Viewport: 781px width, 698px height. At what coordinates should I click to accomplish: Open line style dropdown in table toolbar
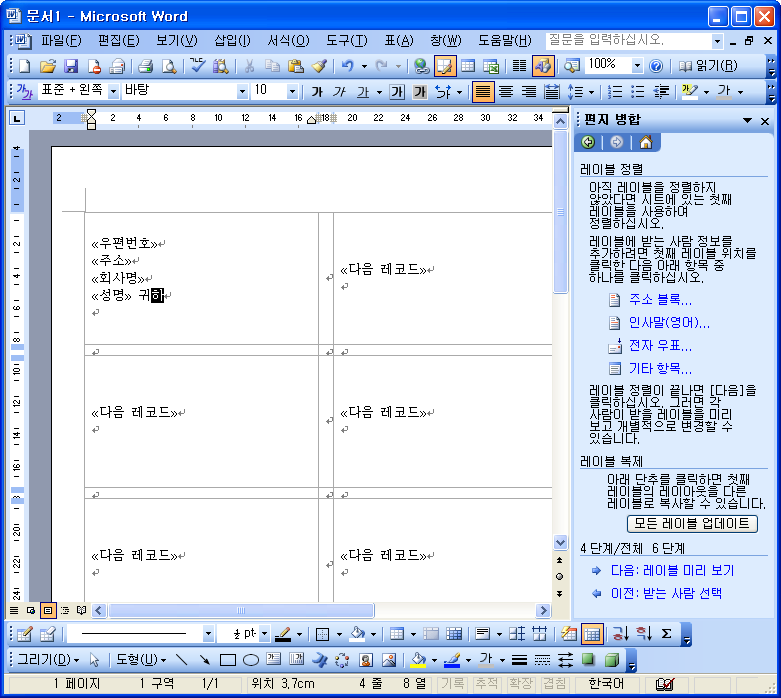pos(209,634)
